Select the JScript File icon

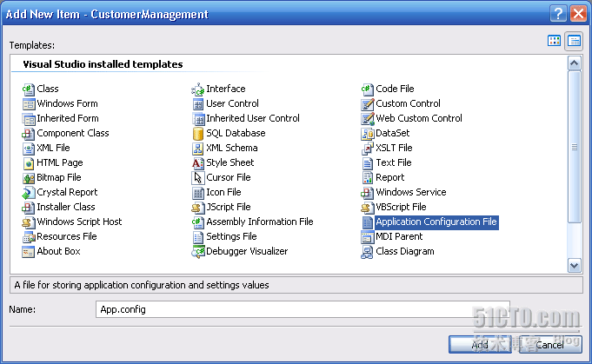[198, 208]
